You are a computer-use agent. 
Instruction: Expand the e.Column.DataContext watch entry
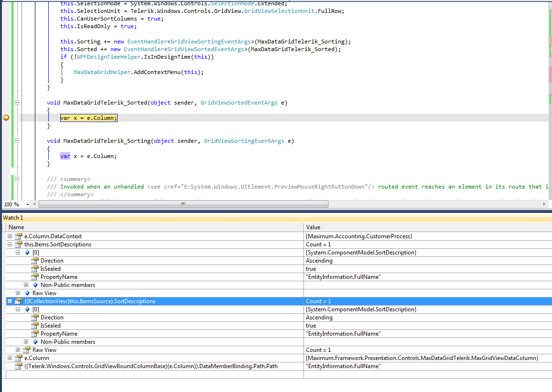click(x=10, y=236)
